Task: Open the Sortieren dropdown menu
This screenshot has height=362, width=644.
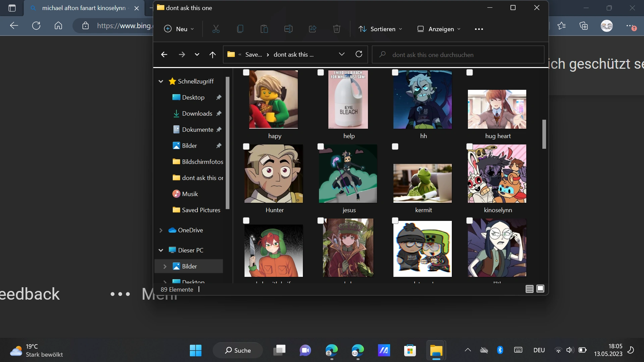Action: tap(380, 29)
